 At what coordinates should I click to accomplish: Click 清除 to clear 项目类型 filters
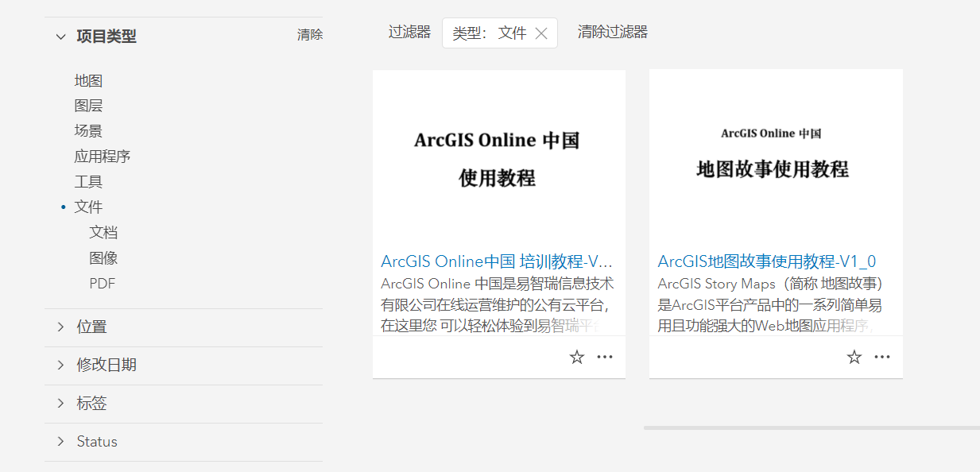(x=309, y=35)
